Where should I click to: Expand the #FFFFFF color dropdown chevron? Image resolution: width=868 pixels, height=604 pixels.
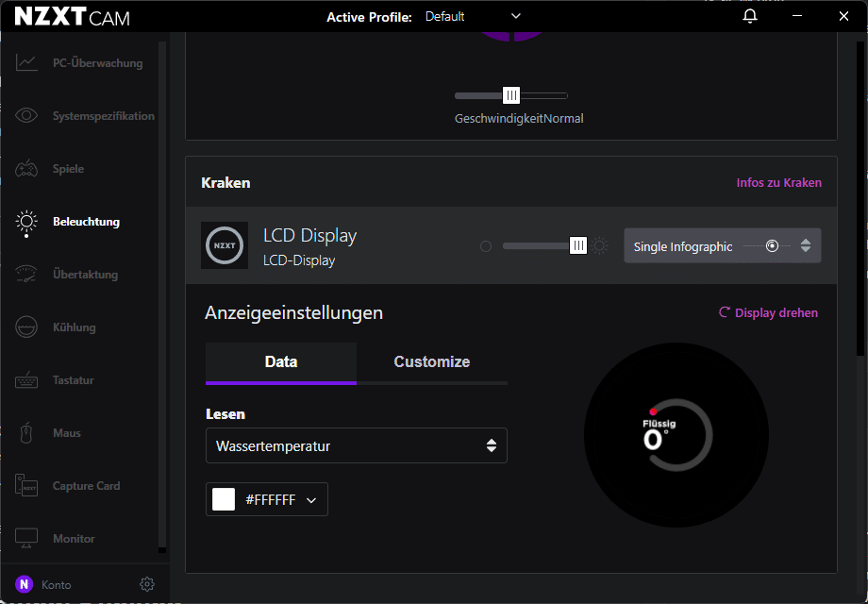click(311, 500)
